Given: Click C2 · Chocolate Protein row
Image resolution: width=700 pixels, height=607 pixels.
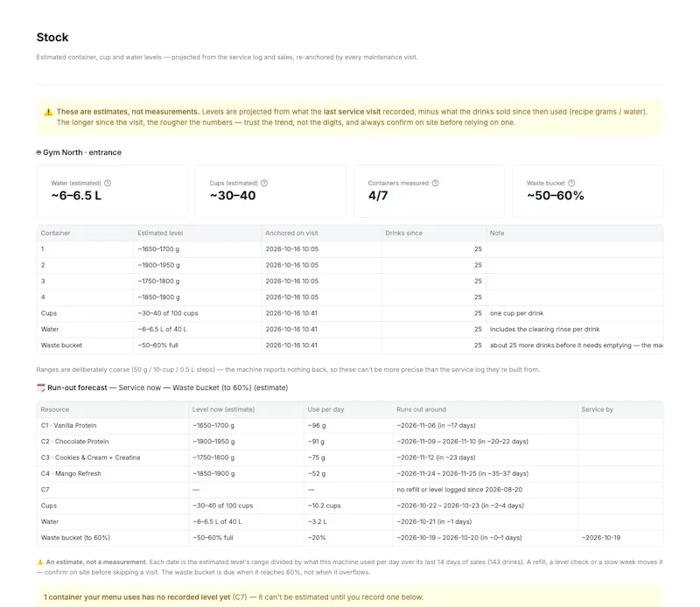Looking at the screenshot, I should click(350, 442).
